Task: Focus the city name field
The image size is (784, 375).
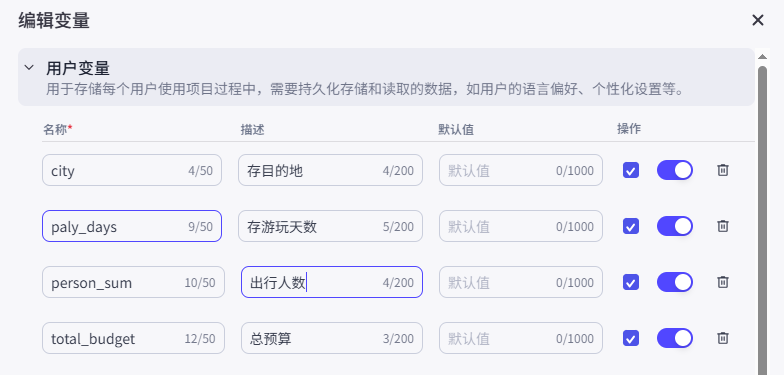Action: click(x=132, y=170)
